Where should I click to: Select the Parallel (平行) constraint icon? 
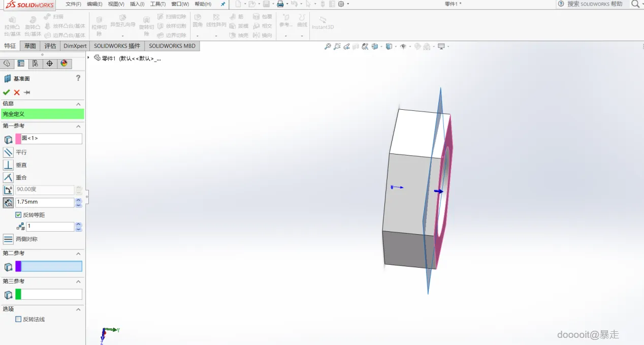[8, 152]
